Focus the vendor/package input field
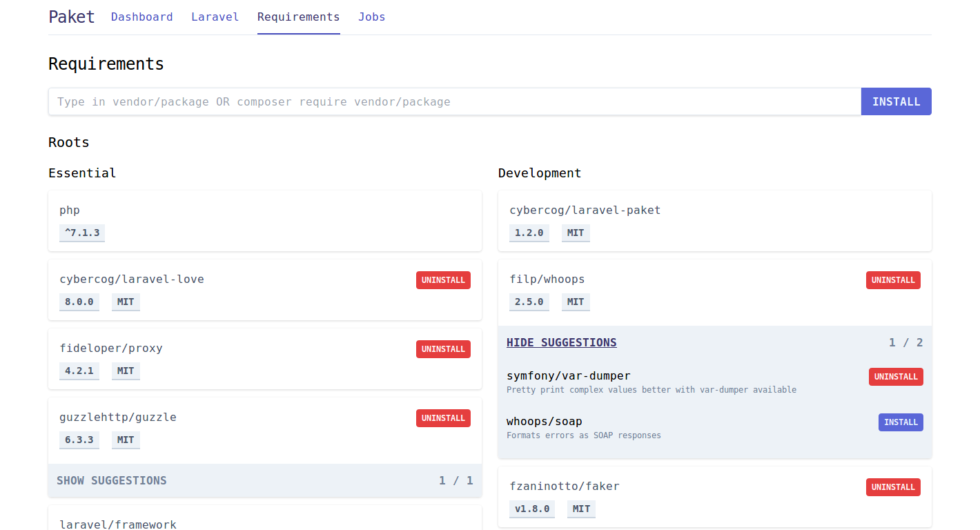The width and height of the screenshot is (980, 530). pyautogui.click(x=455, y=101)
